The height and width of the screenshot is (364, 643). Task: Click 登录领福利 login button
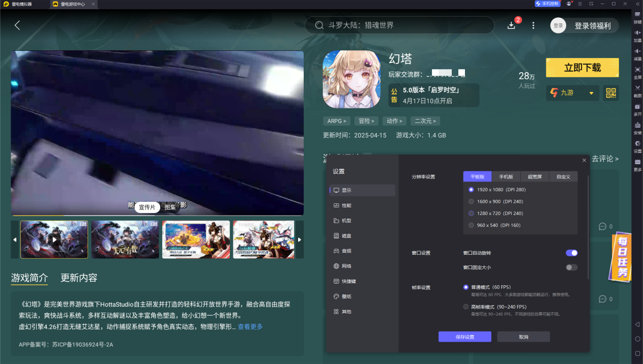coord(585,25)
